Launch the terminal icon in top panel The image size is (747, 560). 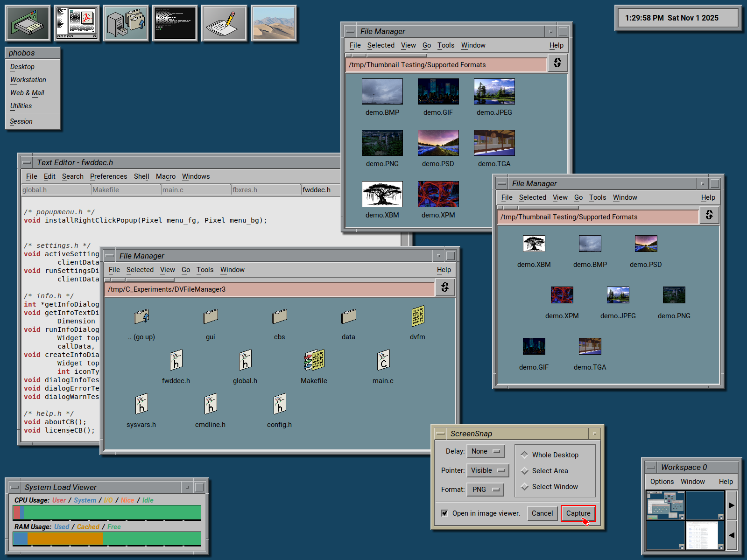[x=175, y=23]
